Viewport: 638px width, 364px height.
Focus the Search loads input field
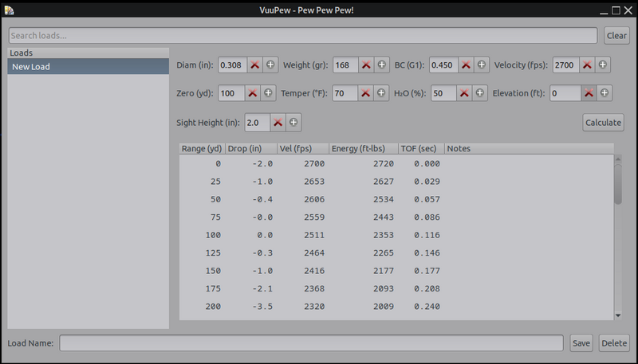[302, 36]
